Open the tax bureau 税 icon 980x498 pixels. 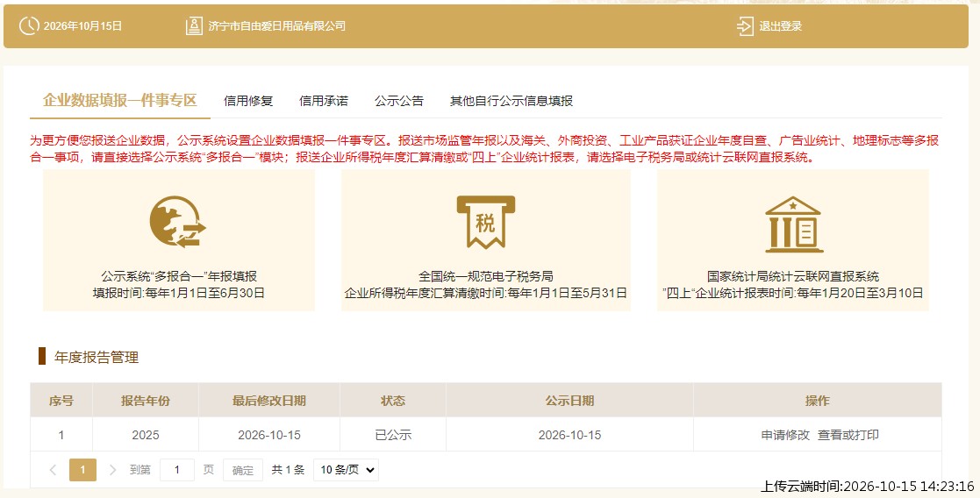point(486,222)
